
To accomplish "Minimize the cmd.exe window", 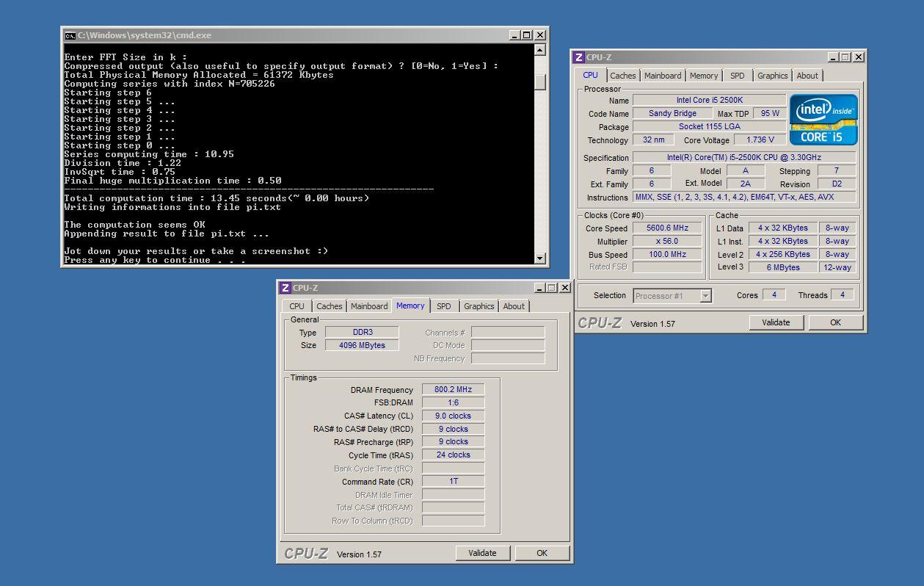I will (514, 35).
